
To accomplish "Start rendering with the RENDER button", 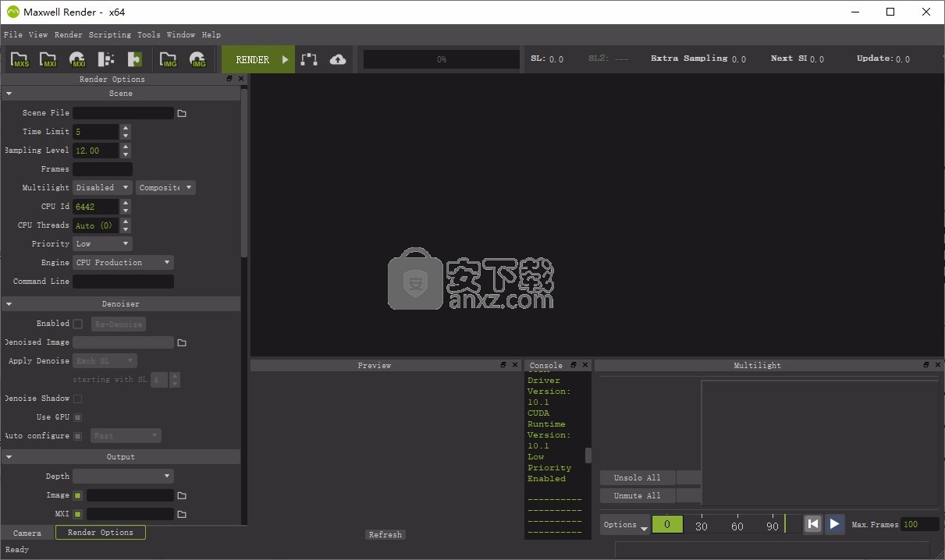I will point(258,59).
